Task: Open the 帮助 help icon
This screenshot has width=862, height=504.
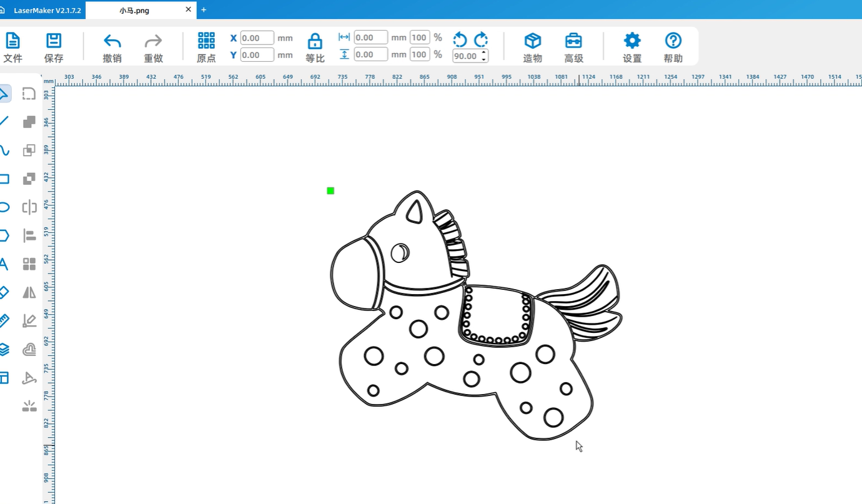Action: 673,47
